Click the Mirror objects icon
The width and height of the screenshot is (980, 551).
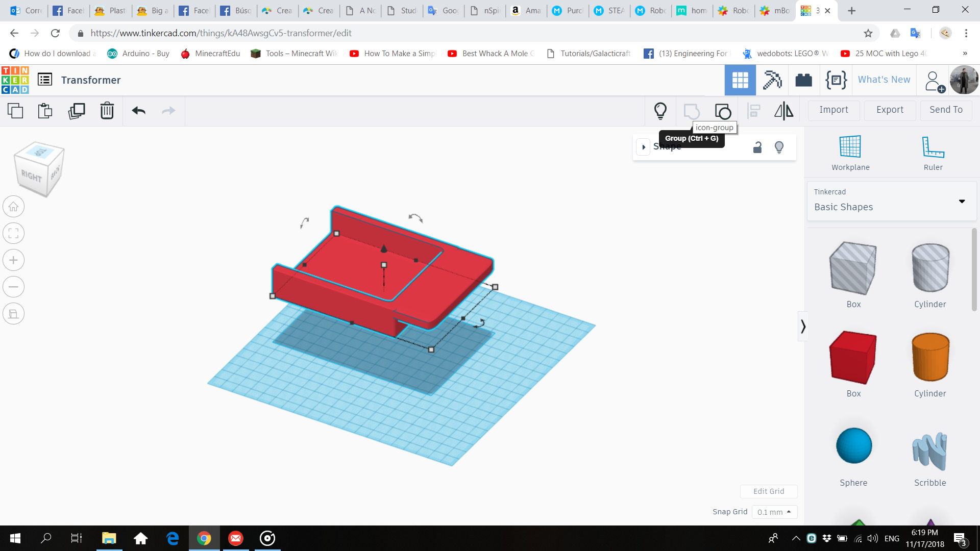(x=783, y=110)
